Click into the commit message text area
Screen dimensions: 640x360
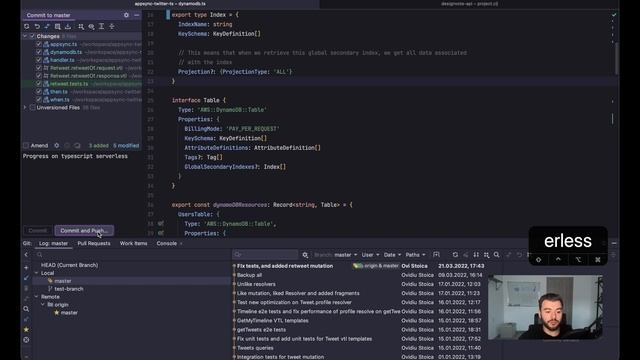82,188
